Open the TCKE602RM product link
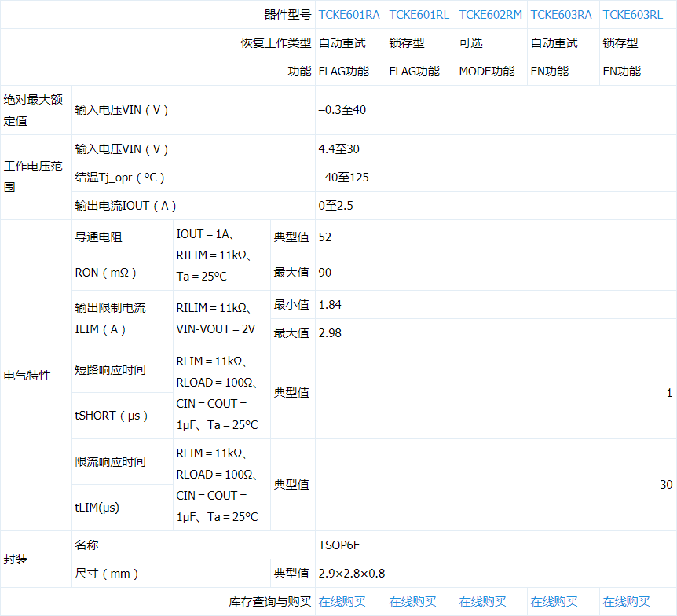 [x=490, y=14]
